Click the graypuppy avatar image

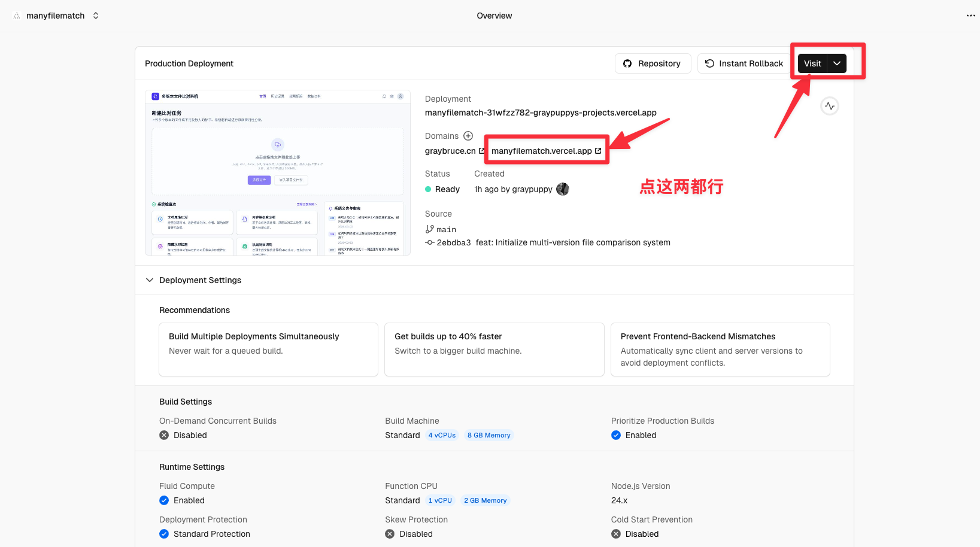pyautogui.click(x=562, y=189)
